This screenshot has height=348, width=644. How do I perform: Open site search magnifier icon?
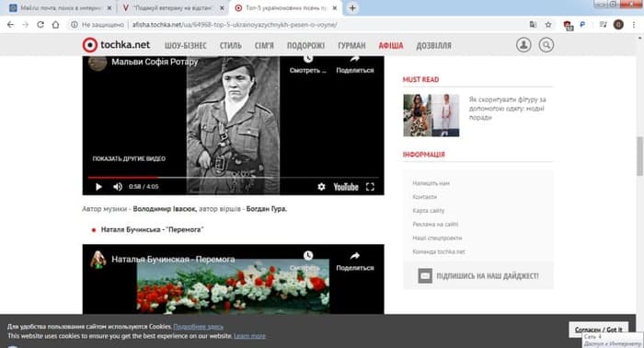click(546, 45)
